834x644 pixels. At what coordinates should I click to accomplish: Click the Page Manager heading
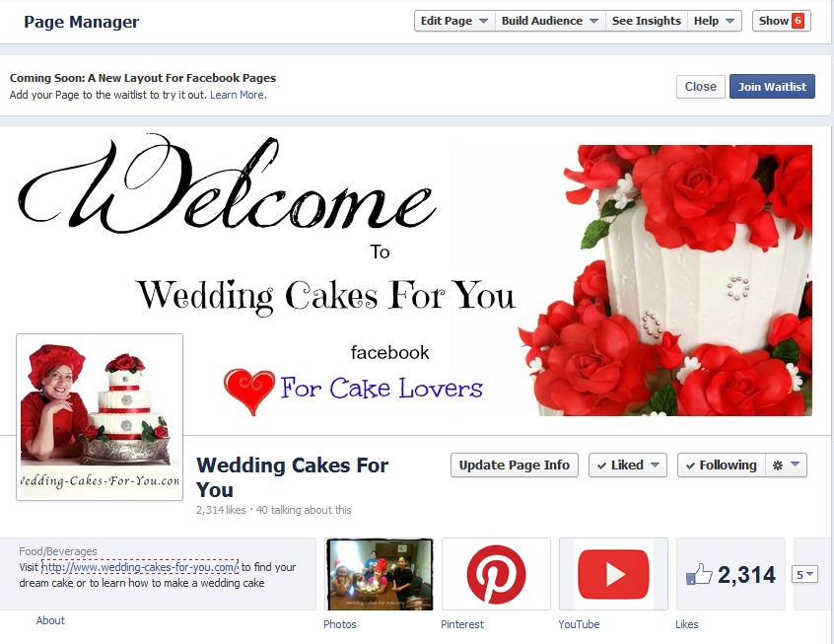click(82, 22)
